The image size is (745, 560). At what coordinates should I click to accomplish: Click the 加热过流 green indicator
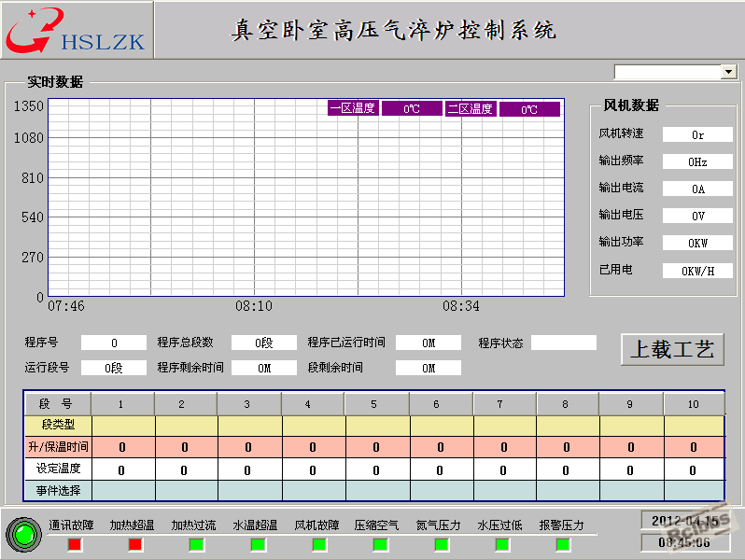tap(197, 544)
